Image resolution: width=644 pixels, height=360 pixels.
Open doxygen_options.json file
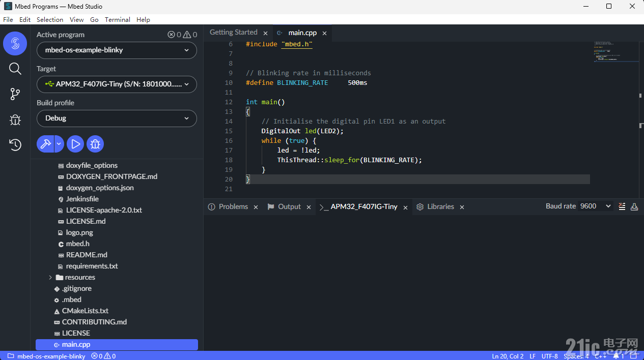tap(100, 188)
